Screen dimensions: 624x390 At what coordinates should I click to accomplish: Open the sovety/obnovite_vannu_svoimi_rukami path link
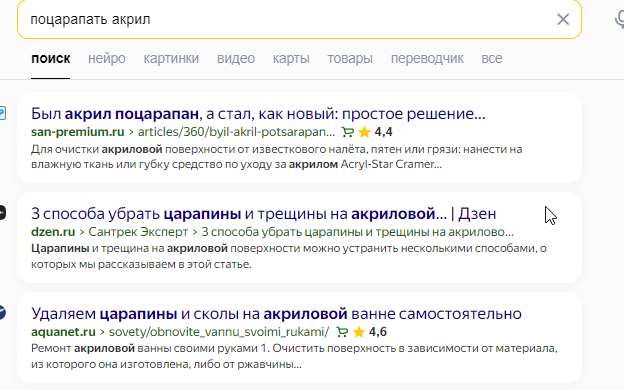pos(219,332)
